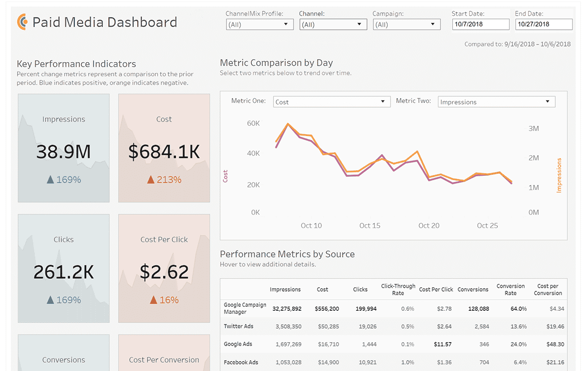Viewport: 588px width, 371px height.
Task: Select the Clicks KPI card
Action: pos(64,268)
